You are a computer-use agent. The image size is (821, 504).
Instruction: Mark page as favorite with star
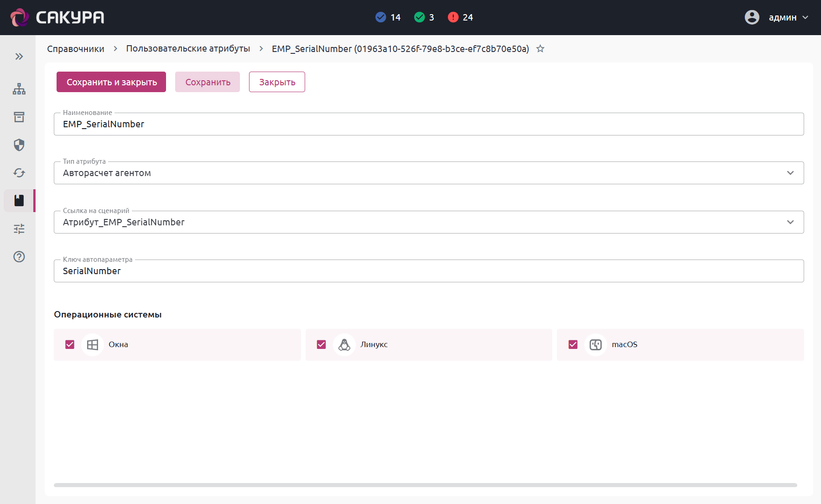point(540,48)
